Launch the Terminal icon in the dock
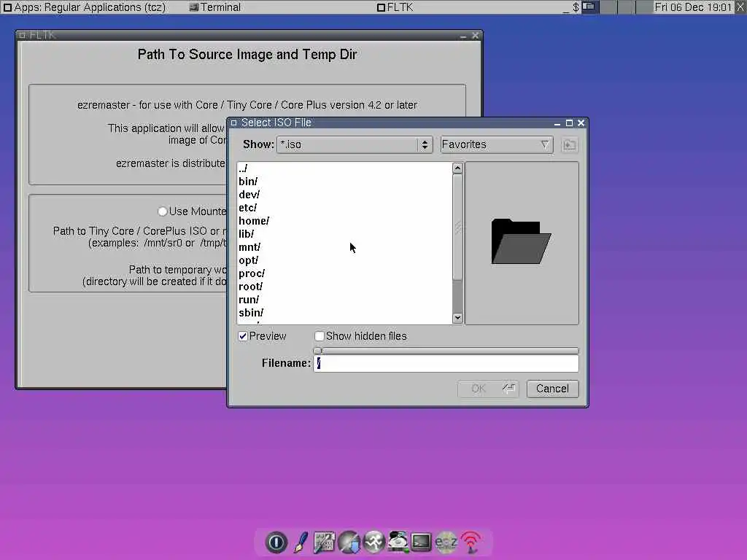Image resolution: width=747 pixels, height=560 pixels. pos(421,542)
